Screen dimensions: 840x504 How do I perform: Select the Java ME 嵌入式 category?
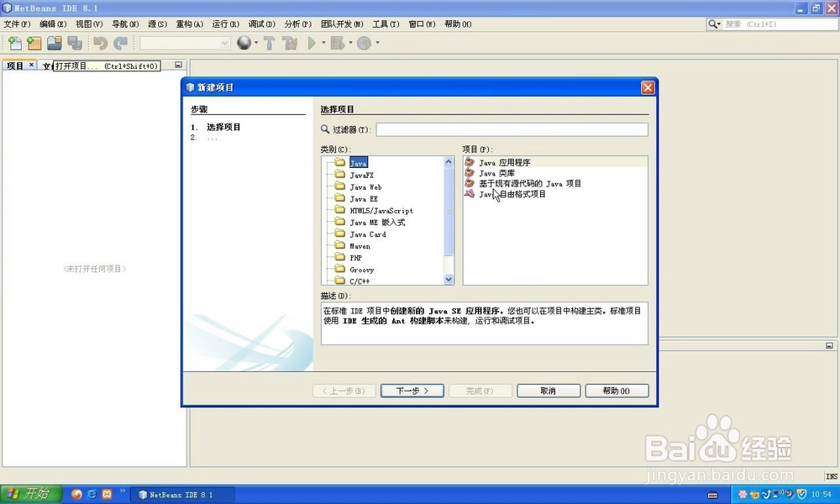coord(377,223)
